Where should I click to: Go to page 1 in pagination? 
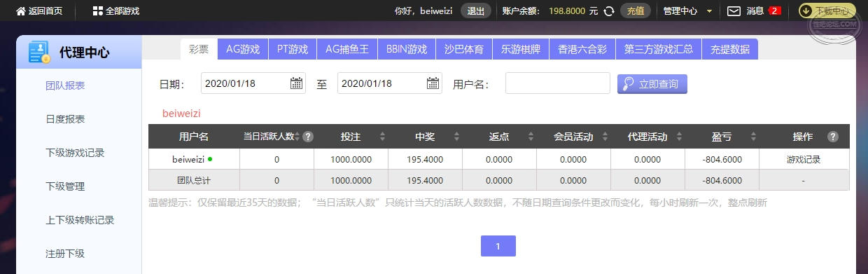click(x=498, y=246)
